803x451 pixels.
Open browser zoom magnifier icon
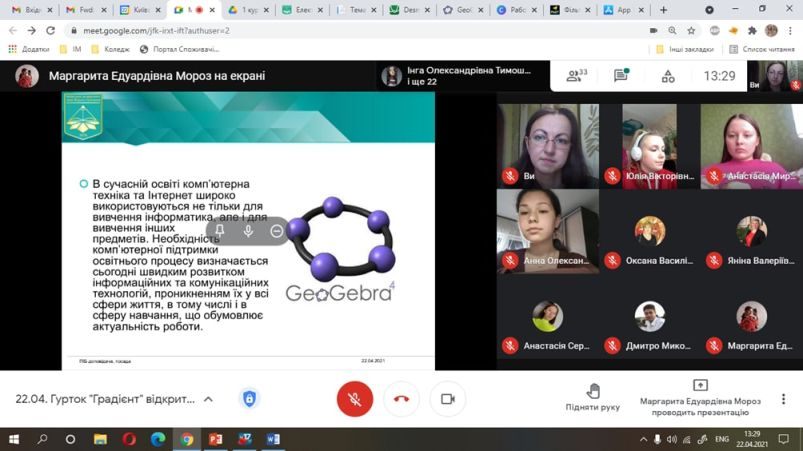pyautogui.click(x=672, y=31)
